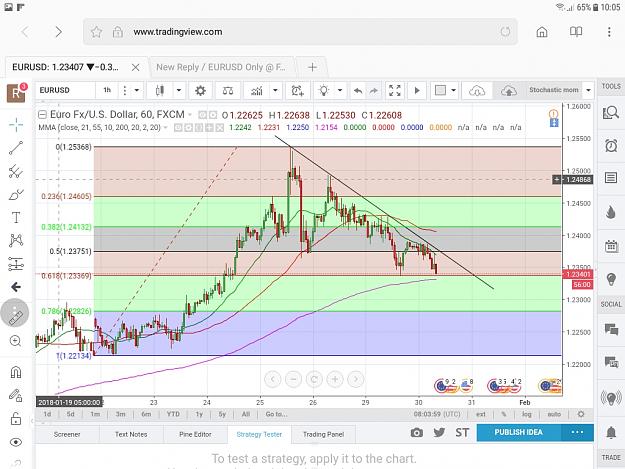
Task: Activate the zoom in tool
Action: (16, 341)
